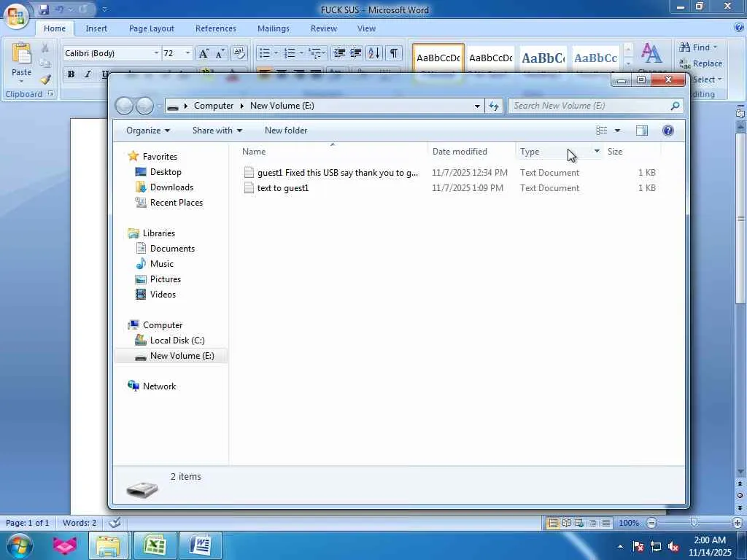
Task: Decrease paragraph indent
Action: pos(339,52)
